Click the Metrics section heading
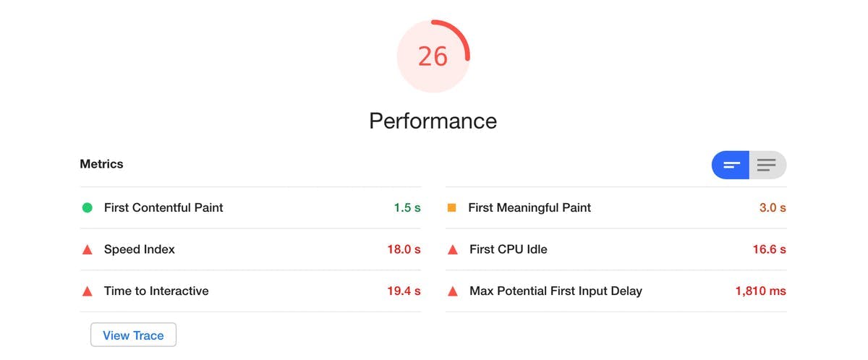The width and height of the screenshot is (868, 360). 101,164
